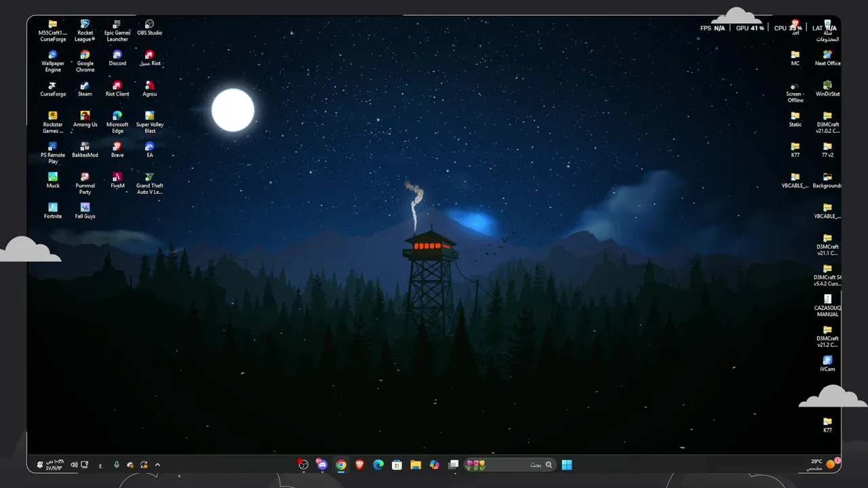Open the Discord desktop shortcut
The height and width of the screenshot is (488, 868).
(x=117, y=58)
